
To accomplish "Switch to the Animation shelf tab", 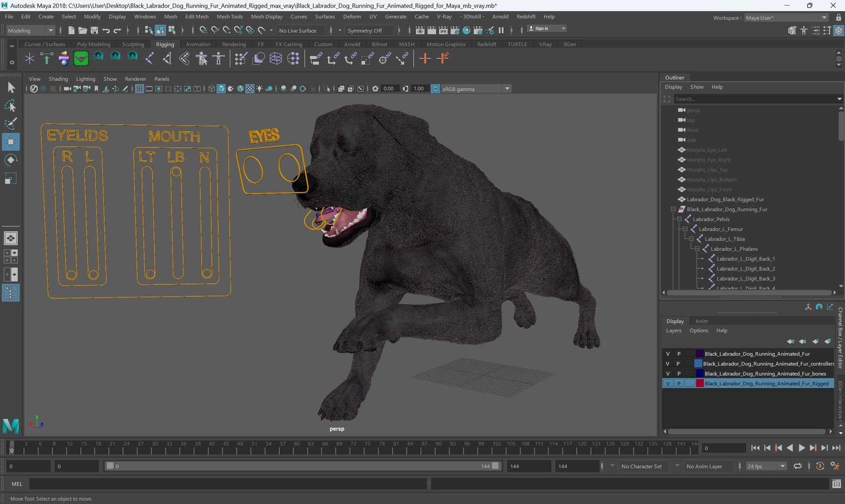I will point(198,44).
